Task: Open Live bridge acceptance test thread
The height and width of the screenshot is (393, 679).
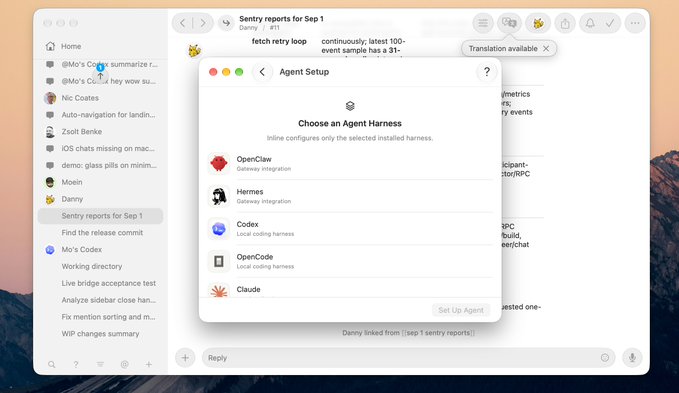Action: tap(100, 283)
